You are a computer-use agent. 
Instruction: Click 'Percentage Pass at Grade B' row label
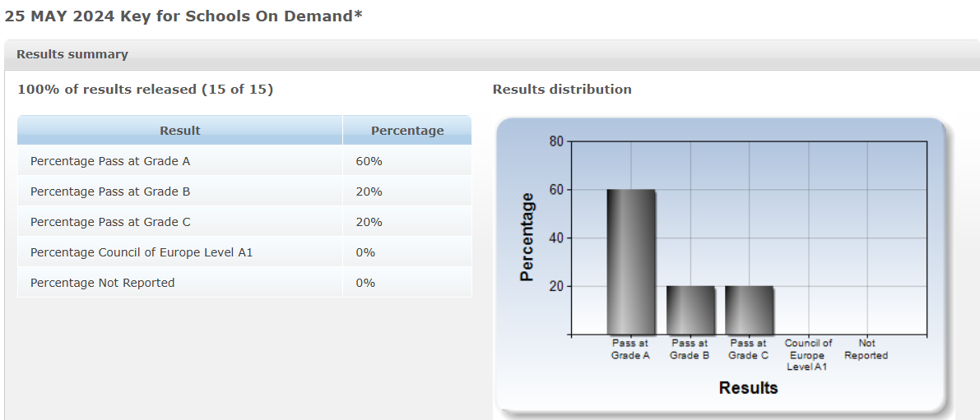click(x=110, y=192)
